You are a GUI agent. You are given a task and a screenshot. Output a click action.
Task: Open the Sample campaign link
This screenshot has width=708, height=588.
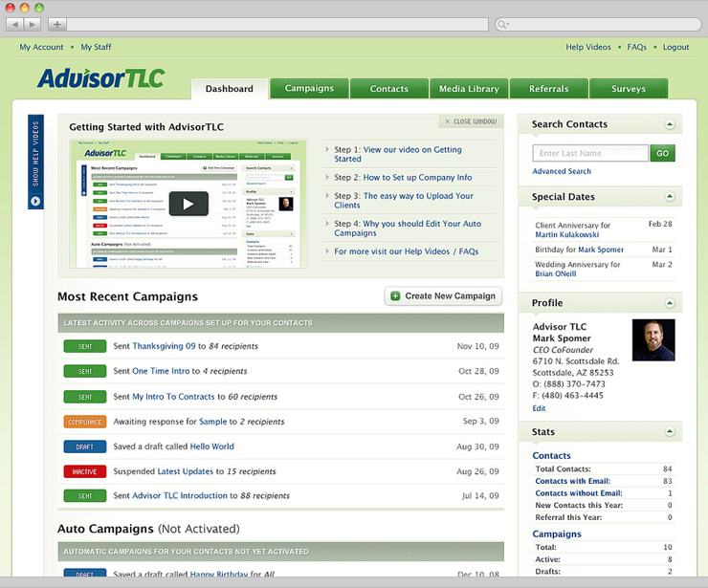[213, 422]
